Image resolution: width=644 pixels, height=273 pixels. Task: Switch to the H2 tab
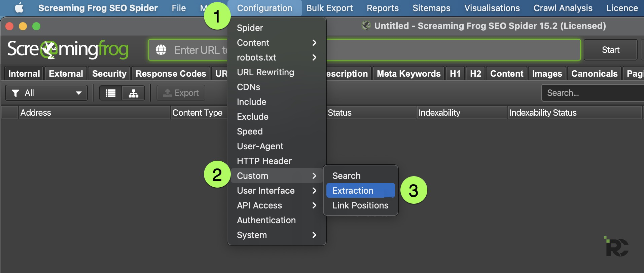tap(475, 74)
